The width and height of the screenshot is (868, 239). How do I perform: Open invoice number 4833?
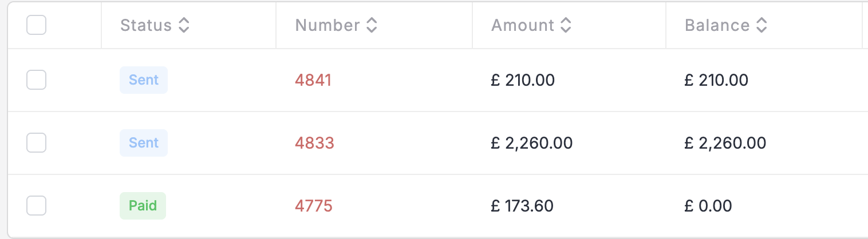314,143
